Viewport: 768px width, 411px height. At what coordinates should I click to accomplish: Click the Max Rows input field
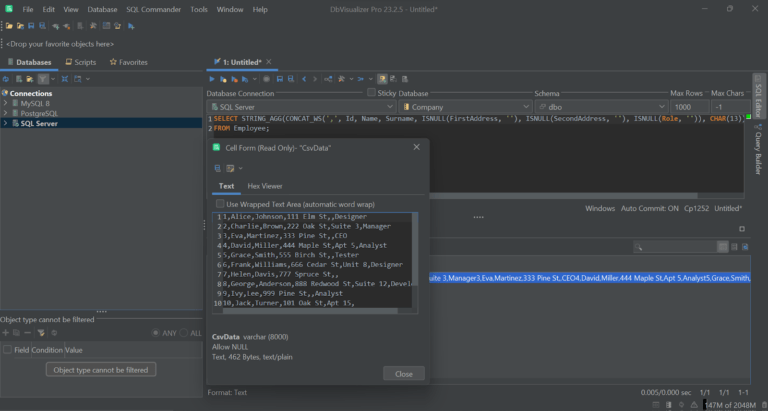click(x=686, y=107)
